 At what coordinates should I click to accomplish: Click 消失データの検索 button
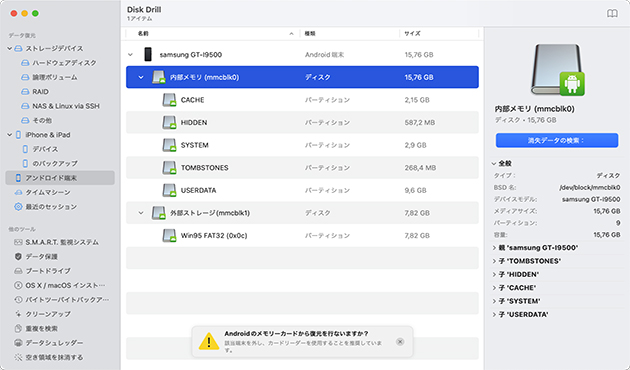(x=556, y=141)
